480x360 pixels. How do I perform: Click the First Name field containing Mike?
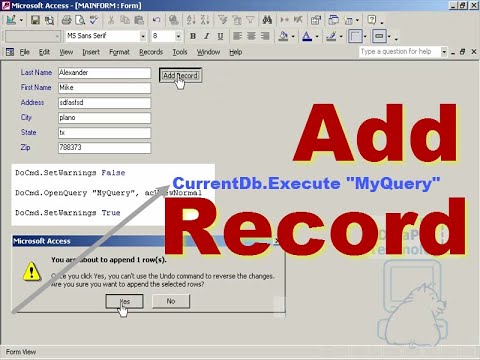(104, 88)
